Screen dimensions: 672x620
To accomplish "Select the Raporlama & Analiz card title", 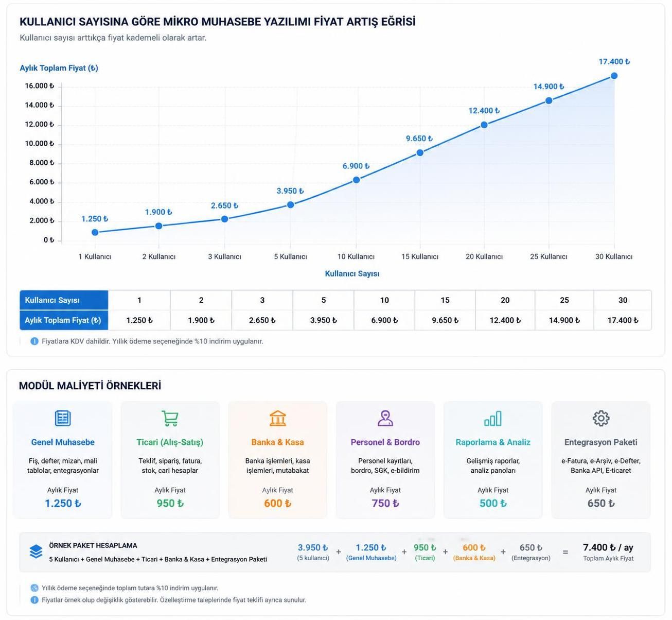I will [493, 442].
